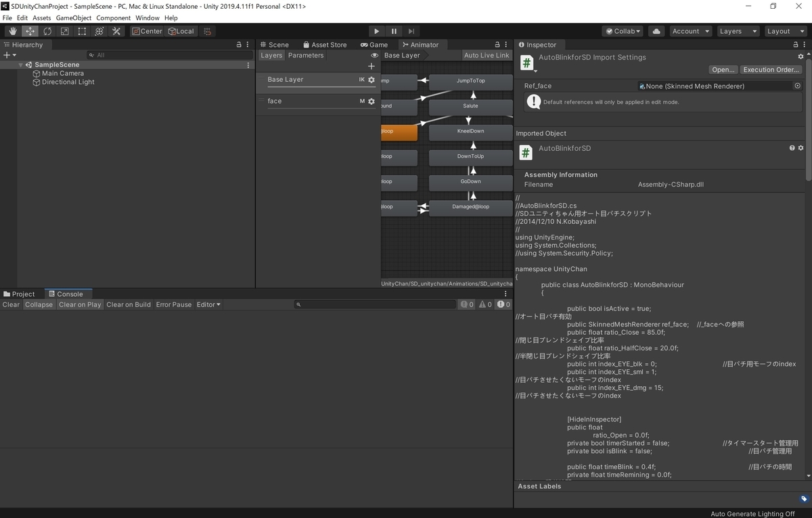Screen dimensions: 812x518
Task: Toggle Clear on Play
Action: (80, 304)
